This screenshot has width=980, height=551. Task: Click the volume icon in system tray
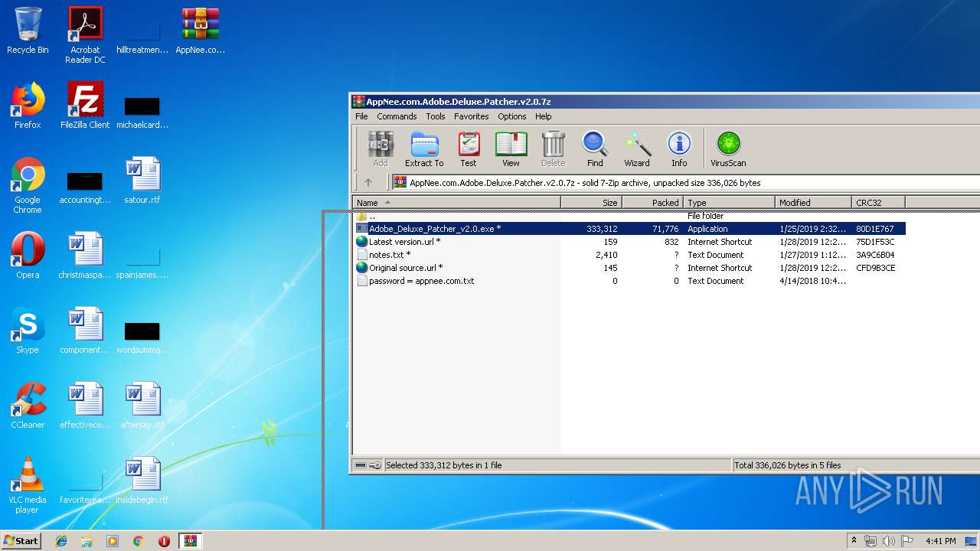pyautogui.click(x=888, y=541)
